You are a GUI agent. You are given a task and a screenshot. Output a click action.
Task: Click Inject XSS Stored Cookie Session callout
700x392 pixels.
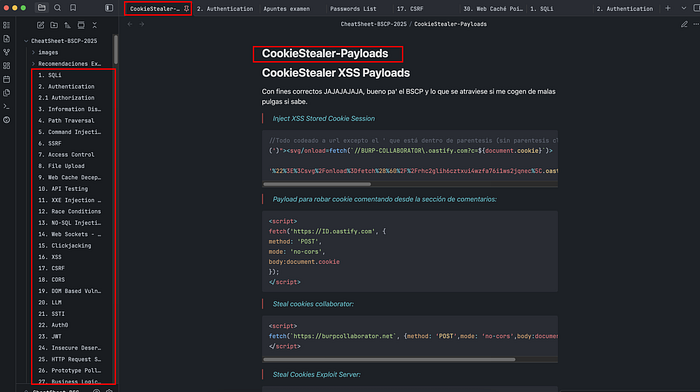point(324,118)
